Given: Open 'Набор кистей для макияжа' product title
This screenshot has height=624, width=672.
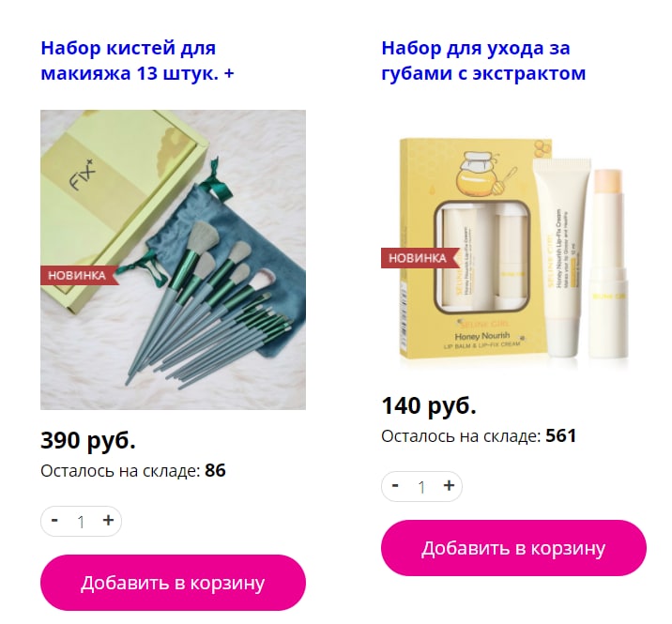Looking at the screenshot, I should pyautogui.click(x=137, y=60).
